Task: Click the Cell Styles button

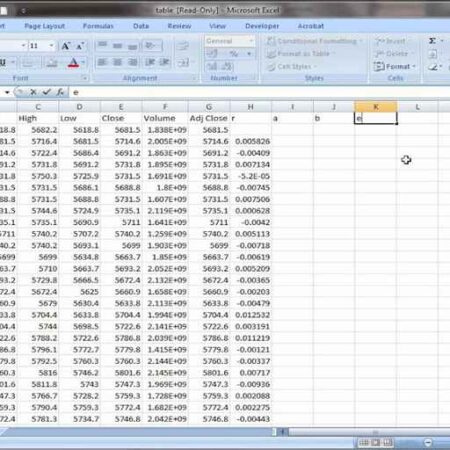Action: click(x=292, y=67)
